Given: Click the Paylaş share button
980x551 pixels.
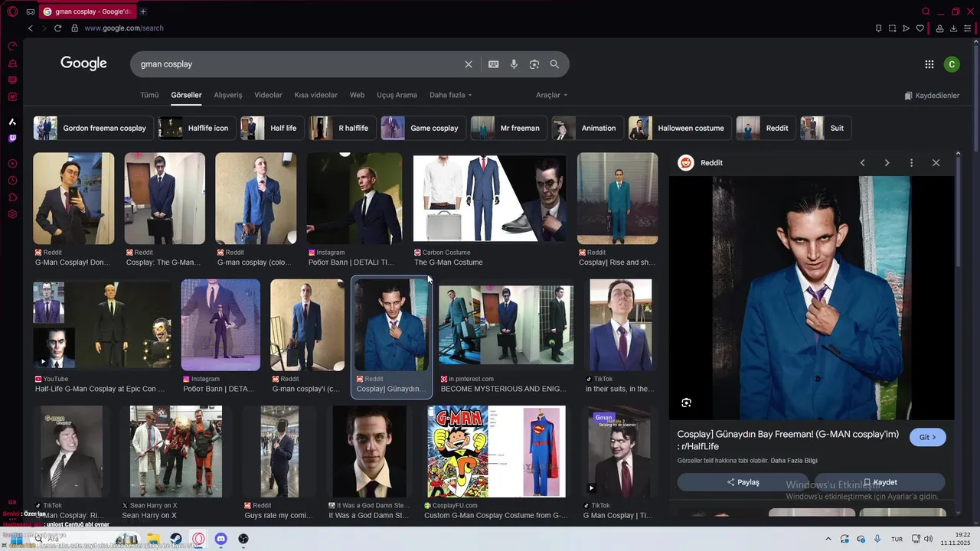Looking at the screenshot, I should pos(743,482).
